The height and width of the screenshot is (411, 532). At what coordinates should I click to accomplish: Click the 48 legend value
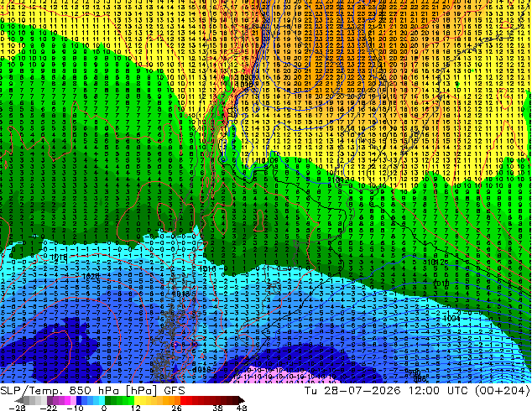pyautogui.click(x=242, y=408)
